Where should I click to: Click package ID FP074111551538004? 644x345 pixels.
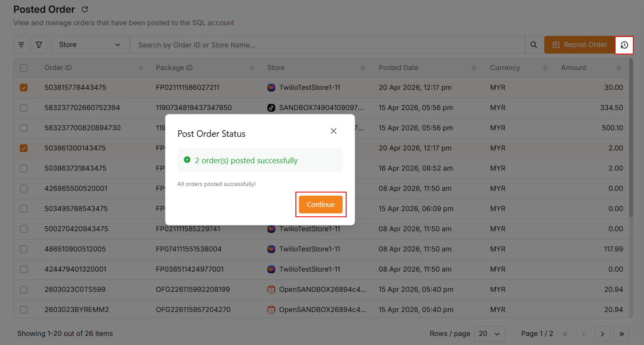[189, 249]
